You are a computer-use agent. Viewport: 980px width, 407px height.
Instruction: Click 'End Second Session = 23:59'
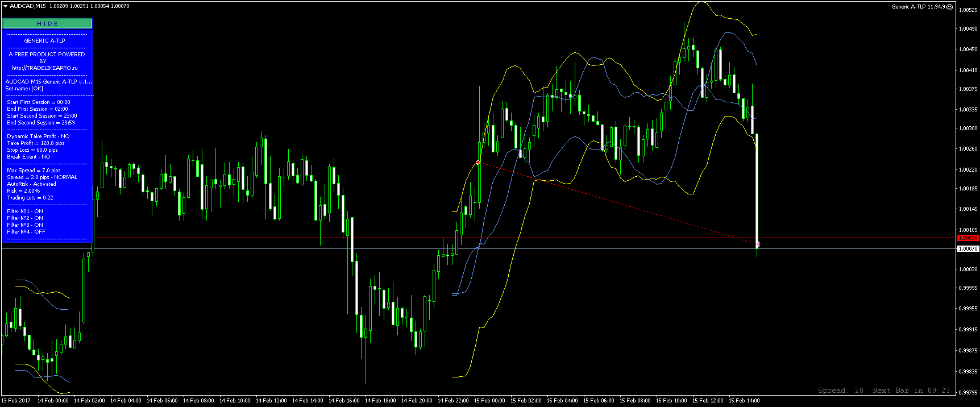[41, 123]
